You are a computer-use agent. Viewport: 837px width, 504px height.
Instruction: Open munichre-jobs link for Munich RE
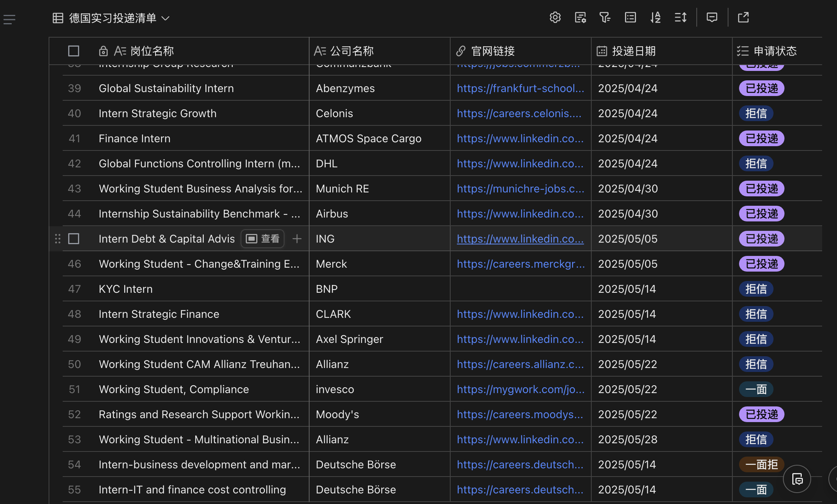click(x=520, y=189)
